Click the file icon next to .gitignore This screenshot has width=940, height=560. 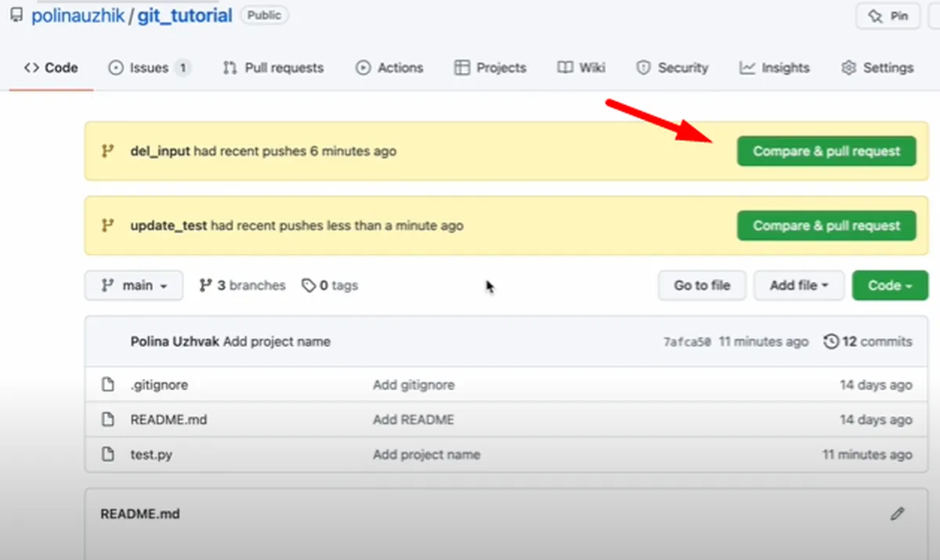point(109,385)
